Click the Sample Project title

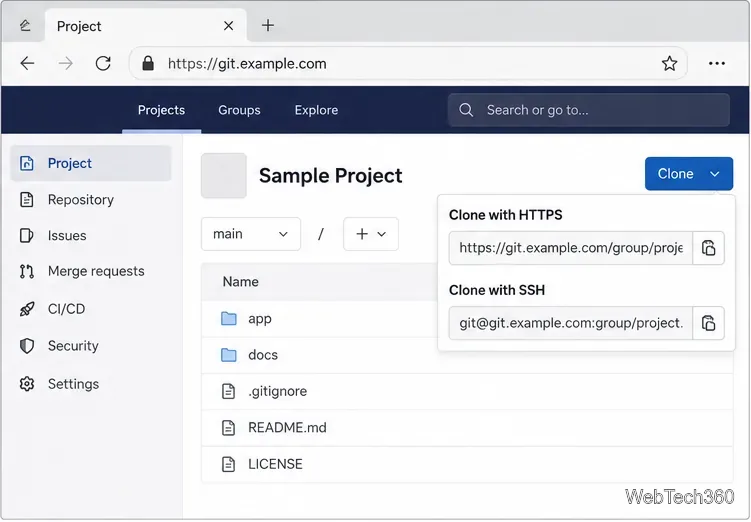pos(330,176)
